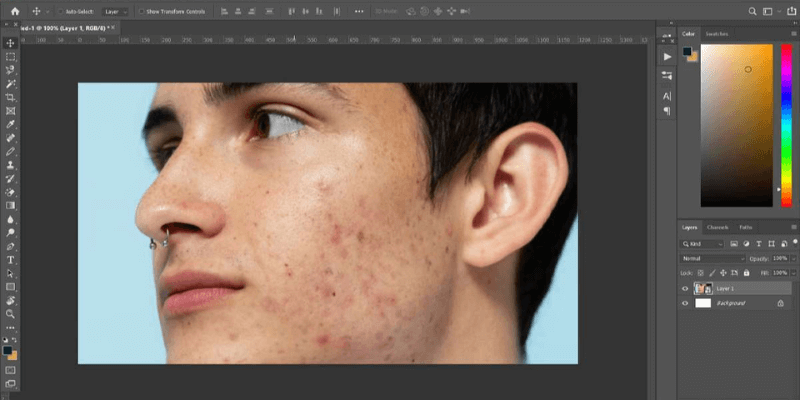Open the Auto-Select Layer dropdown
Viewport: 800px width, 400px height.
(117, 11)
